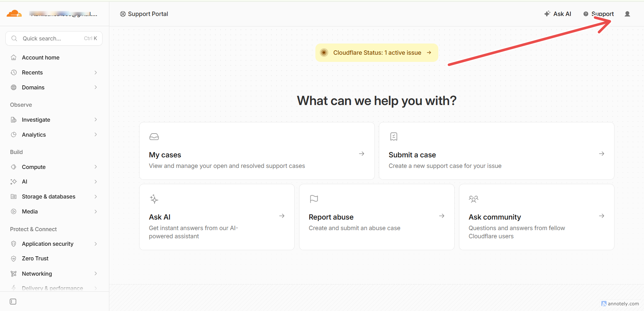Click the account email at top of sidebar
Screen dimensions: 644x311
coord(63,14)
